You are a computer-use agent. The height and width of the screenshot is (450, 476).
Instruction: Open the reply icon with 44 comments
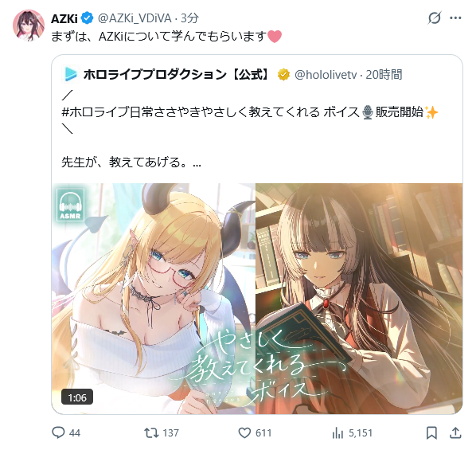[x=58, y=432]
